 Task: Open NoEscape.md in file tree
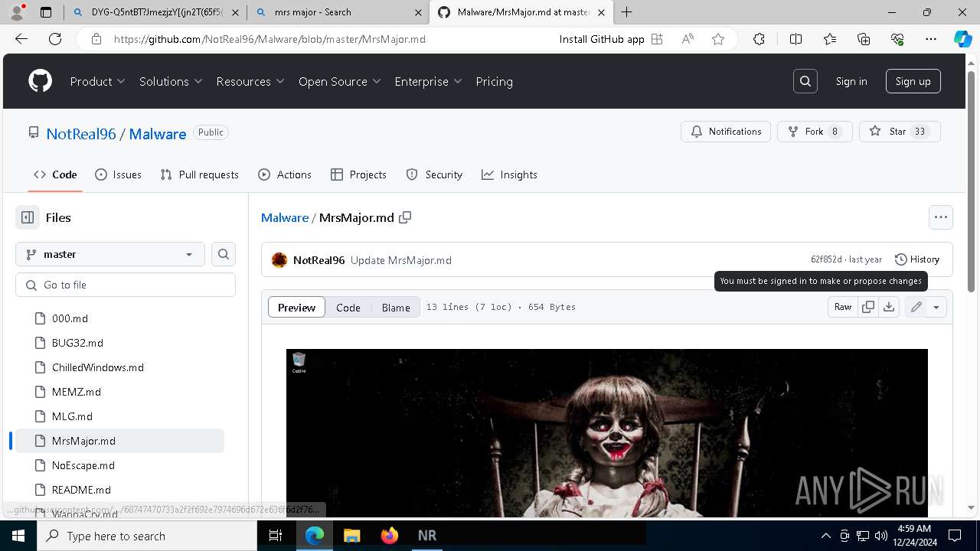pos(83,465)
